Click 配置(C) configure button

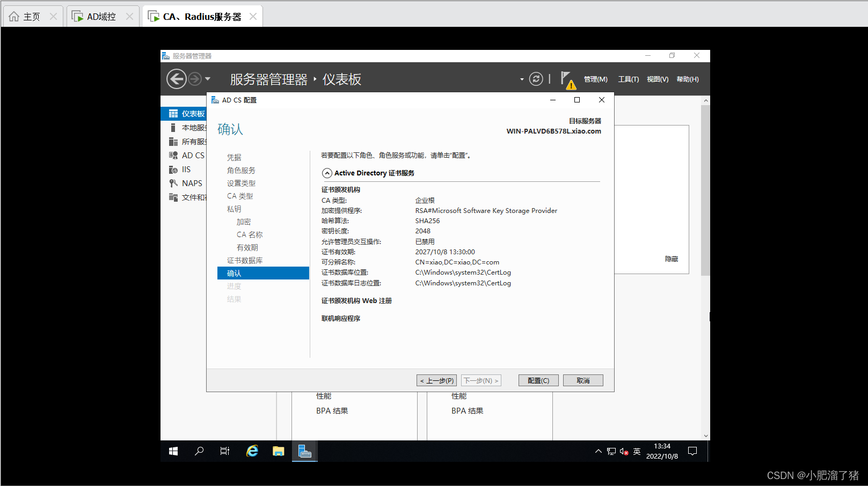538,380
